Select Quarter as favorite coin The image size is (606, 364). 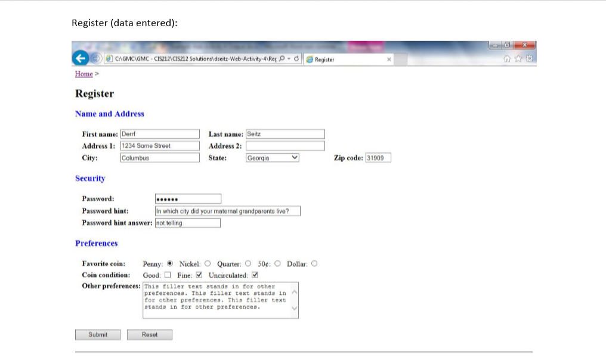(248, 264)
